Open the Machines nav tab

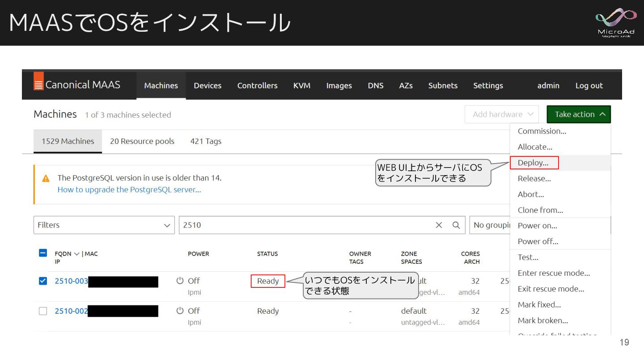161,85
